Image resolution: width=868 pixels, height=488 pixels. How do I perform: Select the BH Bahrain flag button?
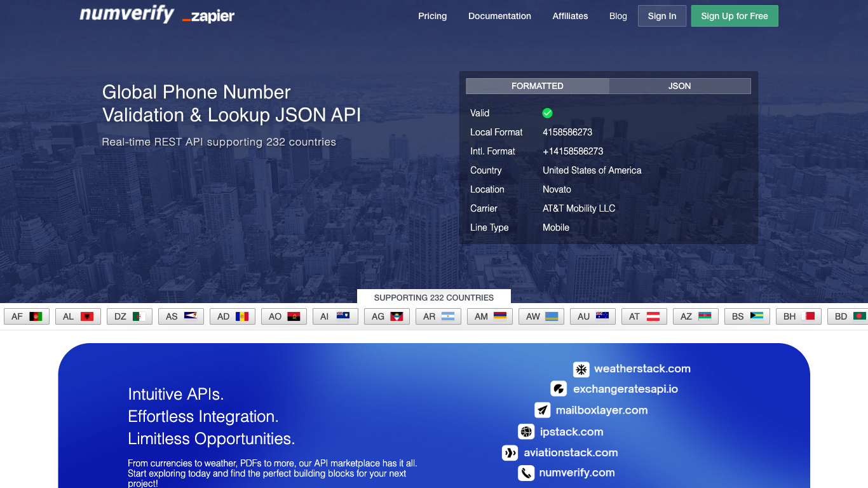799,316
